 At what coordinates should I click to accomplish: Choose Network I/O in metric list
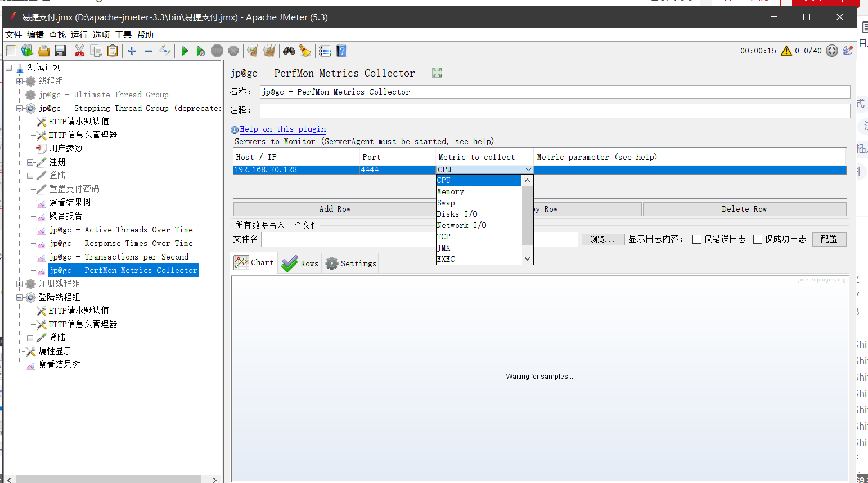point(479,225)
